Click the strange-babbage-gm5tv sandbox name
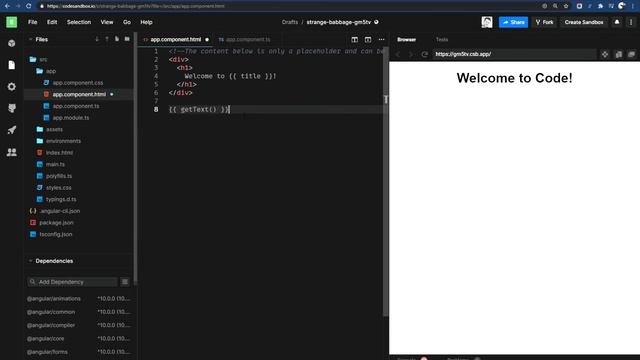This screenshot has width=640, height=360. [338, 22]
